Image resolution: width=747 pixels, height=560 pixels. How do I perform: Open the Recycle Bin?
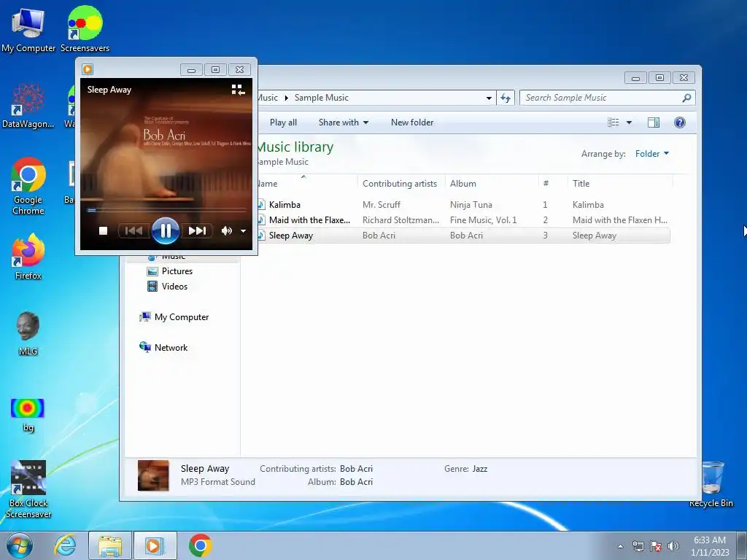(x=711, y=484)
